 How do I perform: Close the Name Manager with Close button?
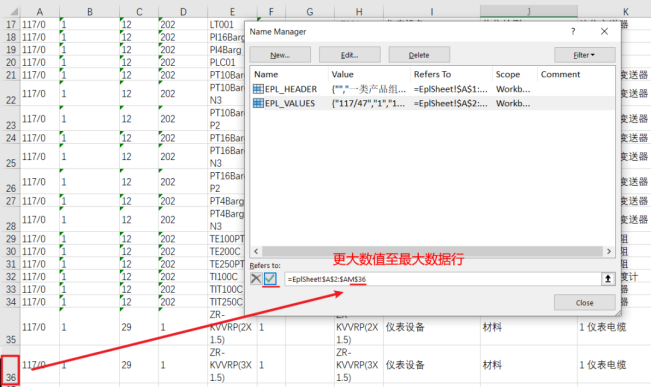coord(585,303)
